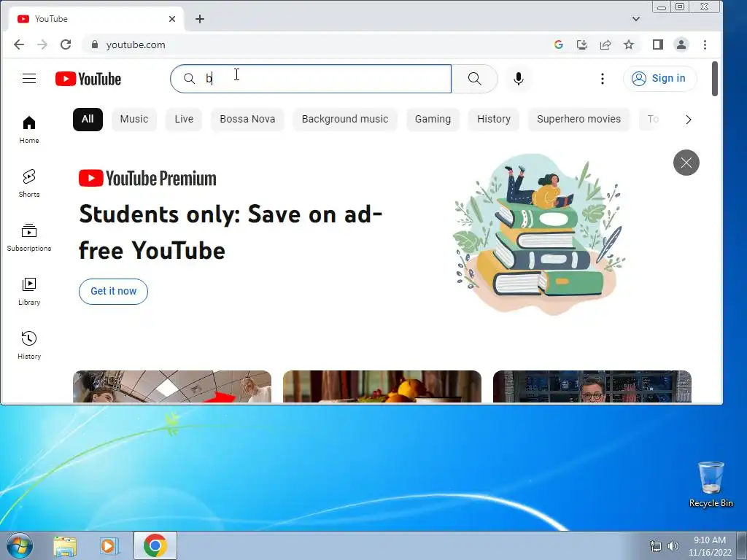Image resolution: width=747 pixels, height=560 pixels.
Task: Select the Background music chip
Action: click(345, 120)
